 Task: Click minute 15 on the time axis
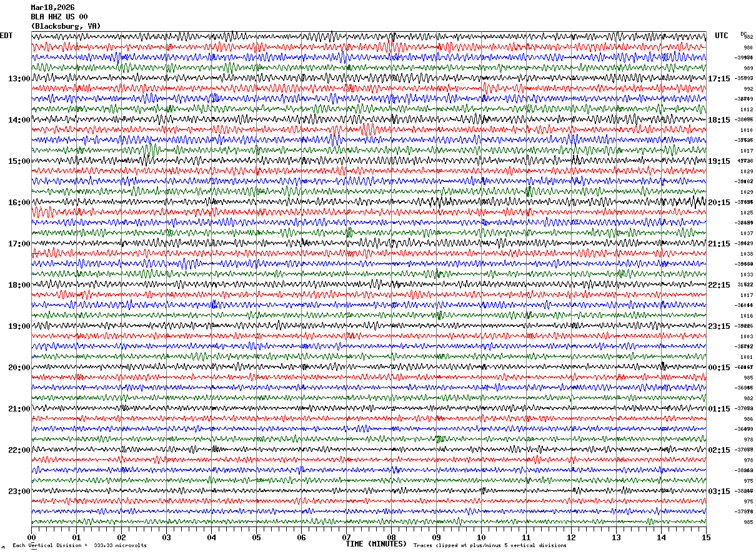point(706,537)
